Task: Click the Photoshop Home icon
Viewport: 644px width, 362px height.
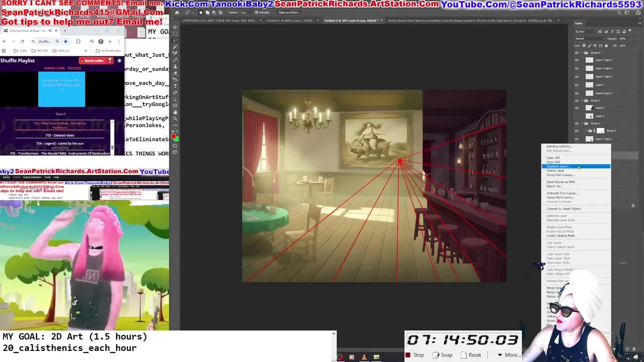Action: click(177, 13)
